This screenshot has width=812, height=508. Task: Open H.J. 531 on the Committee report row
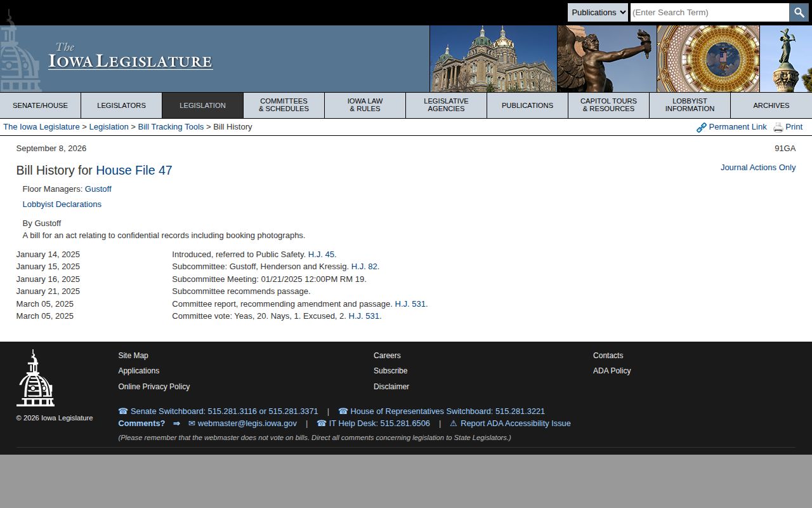(410, 304)
